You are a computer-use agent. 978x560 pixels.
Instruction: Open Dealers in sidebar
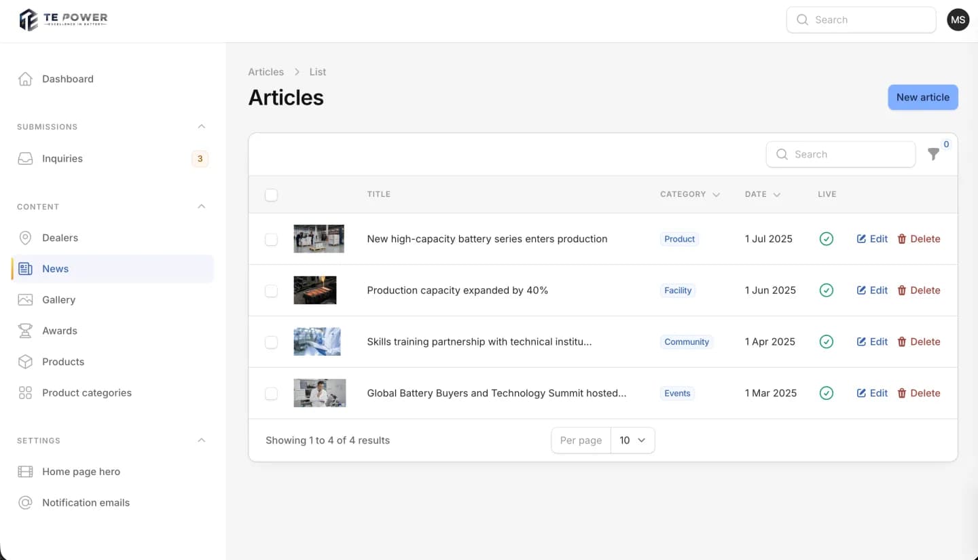(x=112, y=238)
